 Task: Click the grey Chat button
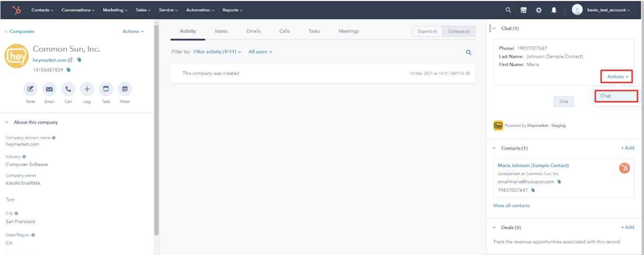(564, 101)
